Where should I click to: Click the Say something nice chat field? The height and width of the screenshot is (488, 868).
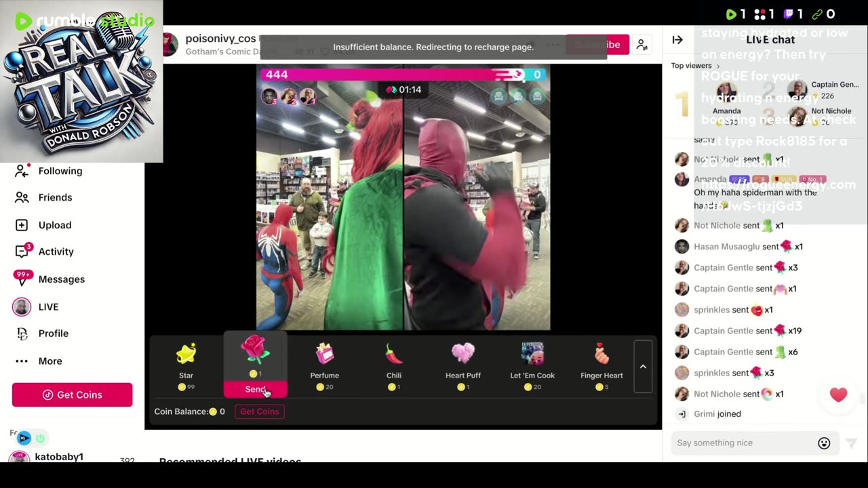743,443
